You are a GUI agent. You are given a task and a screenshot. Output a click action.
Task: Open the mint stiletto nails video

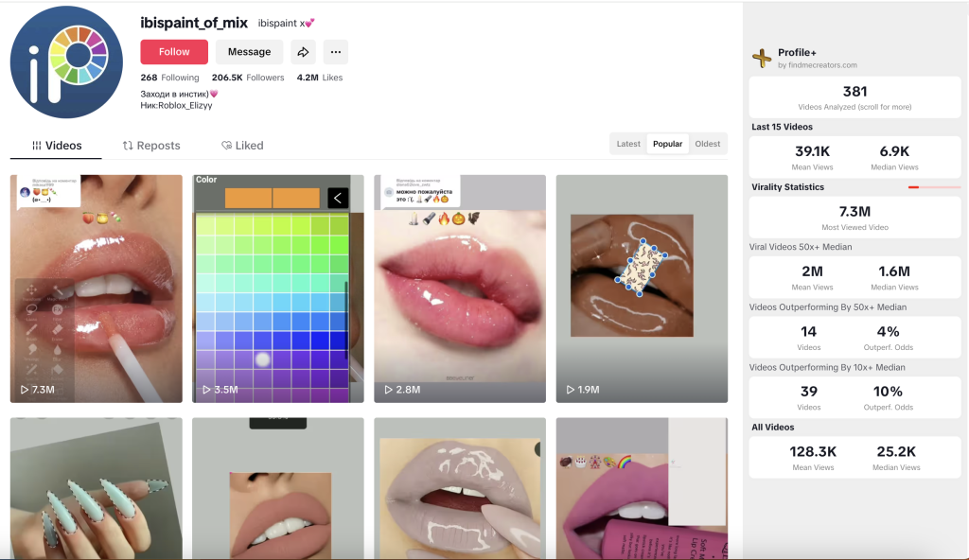click(x=97, y=489)
